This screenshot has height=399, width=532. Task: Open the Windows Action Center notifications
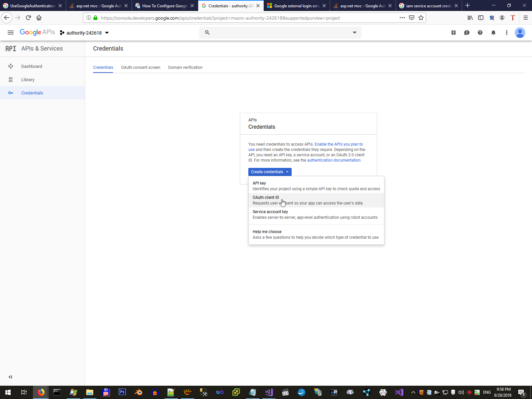tap(522, 392)
